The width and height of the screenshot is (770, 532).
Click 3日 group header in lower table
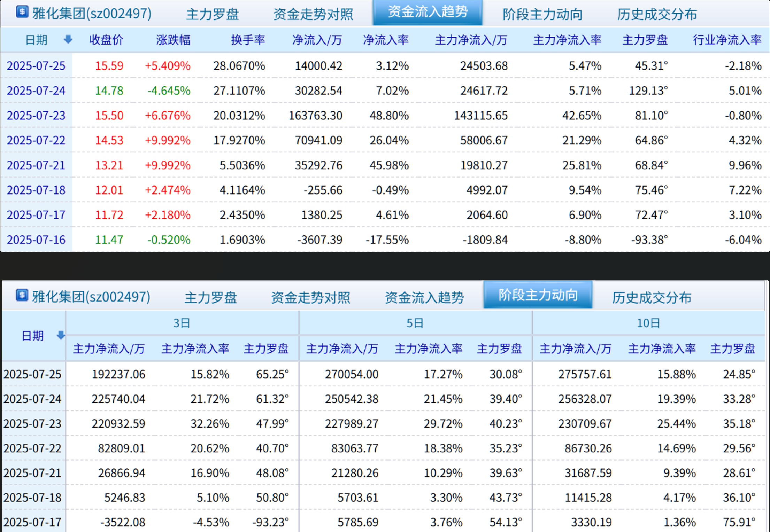182,323
